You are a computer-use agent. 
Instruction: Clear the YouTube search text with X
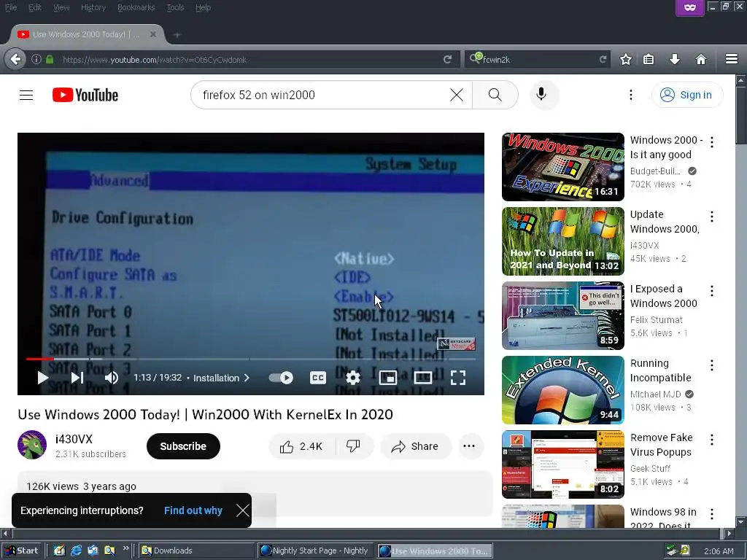tap(457, 95)
